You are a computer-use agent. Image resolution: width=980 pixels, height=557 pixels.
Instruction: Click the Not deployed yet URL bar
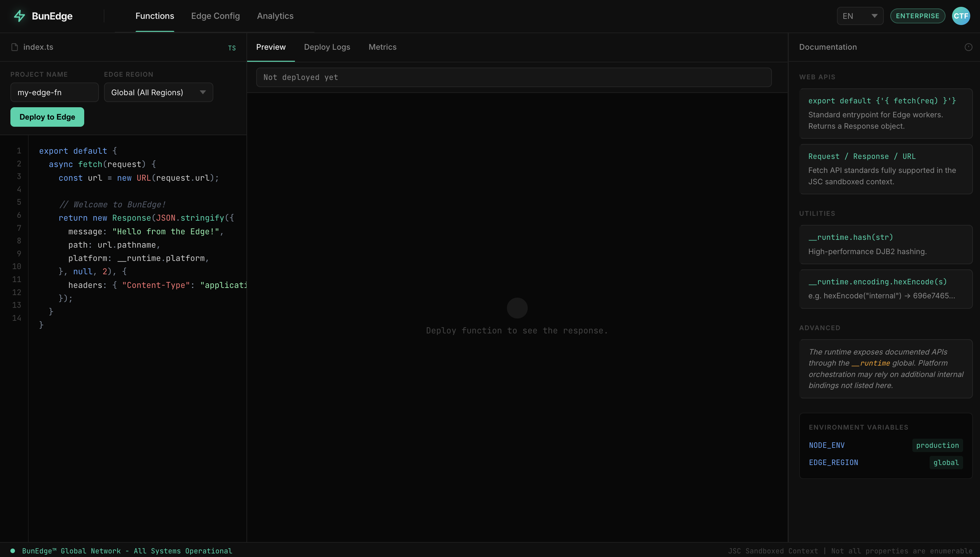click(513, 77)
